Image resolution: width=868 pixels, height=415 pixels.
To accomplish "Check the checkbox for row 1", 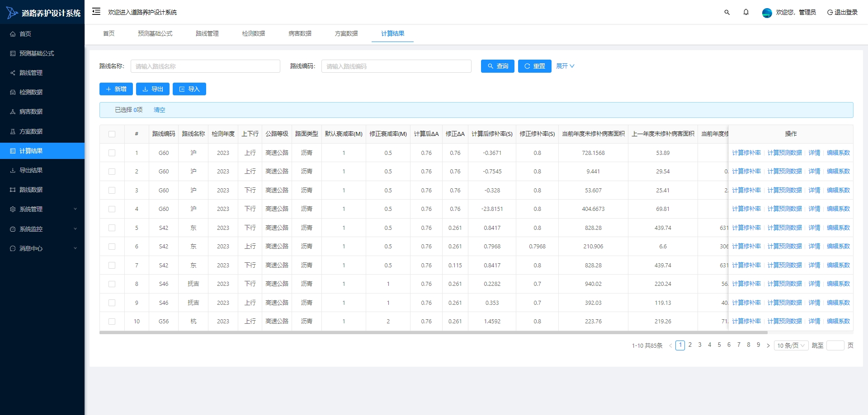I will (112, 153).
